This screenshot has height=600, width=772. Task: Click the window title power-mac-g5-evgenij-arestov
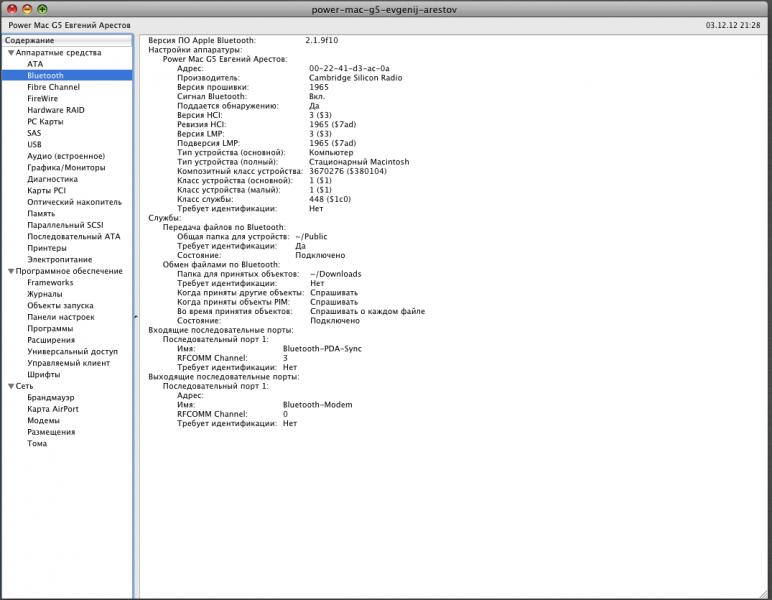[x=384, y=10]
